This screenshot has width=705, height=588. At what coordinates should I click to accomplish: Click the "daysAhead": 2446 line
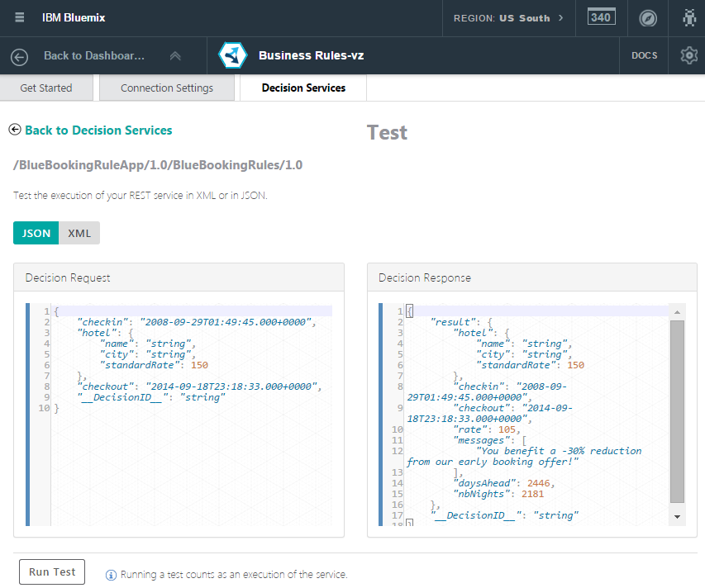(504, 483)
